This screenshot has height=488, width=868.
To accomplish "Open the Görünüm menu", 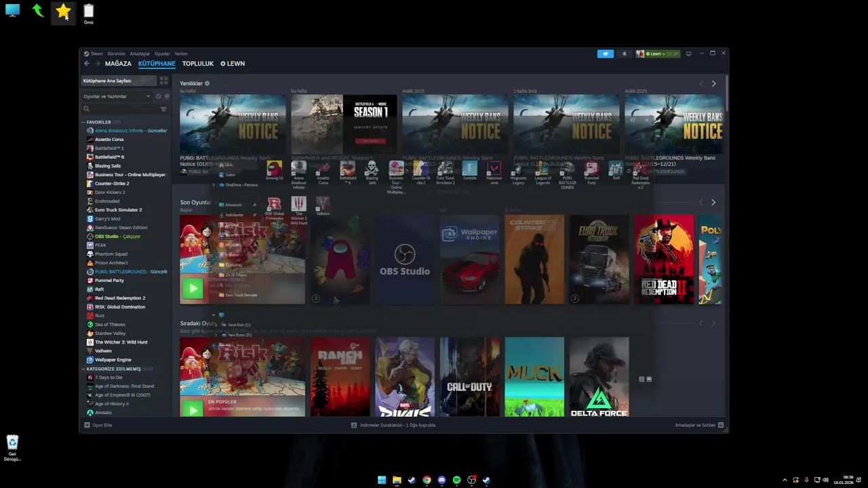I will tap(116, 54).
